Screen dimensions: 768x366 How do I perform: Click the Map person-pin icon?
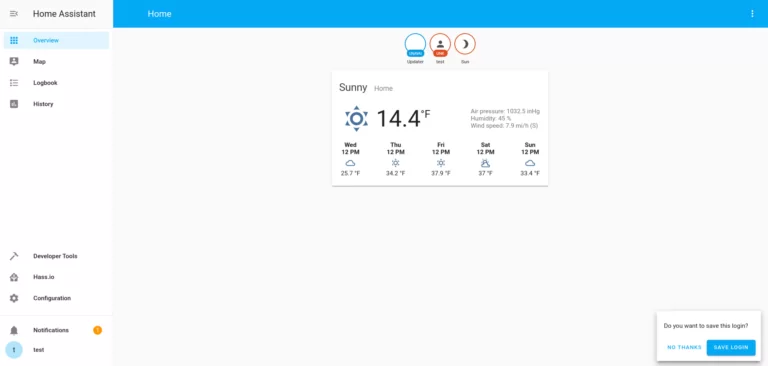click(14, 62)
